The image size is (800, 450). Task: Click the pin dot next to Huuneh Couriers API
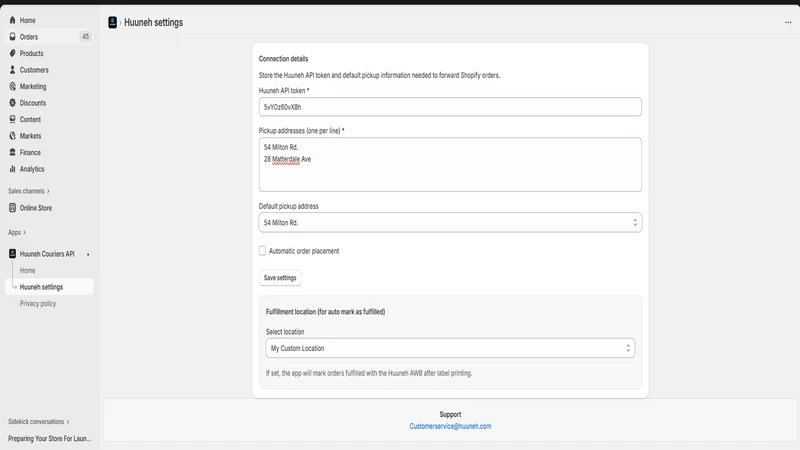88,254
